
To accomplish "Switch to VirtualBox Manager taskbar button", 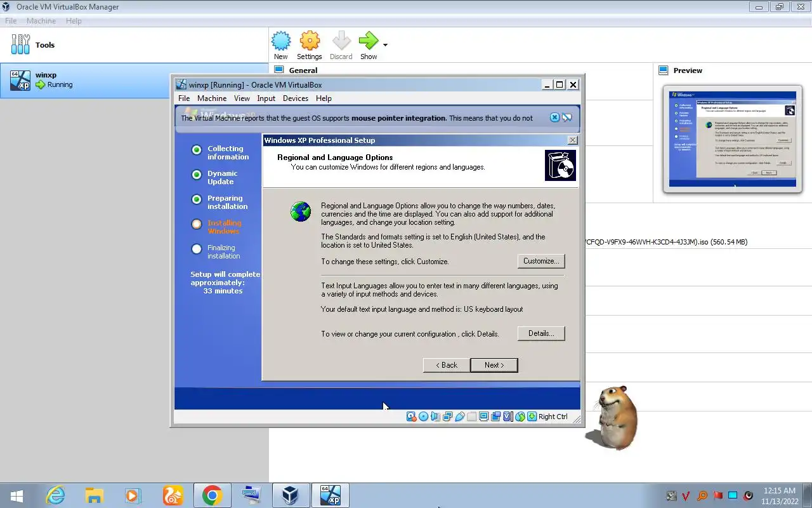I will click(x=291, y=495).
